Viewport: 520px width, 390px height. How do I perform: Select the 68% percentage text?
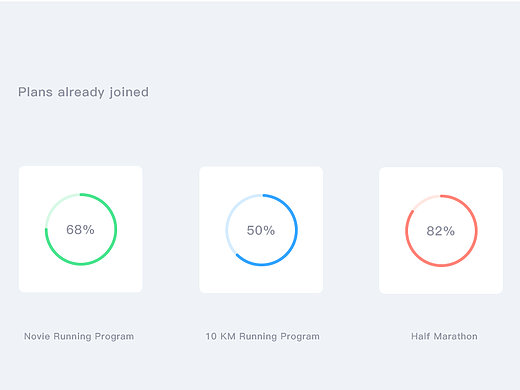(x=80, y=230)
